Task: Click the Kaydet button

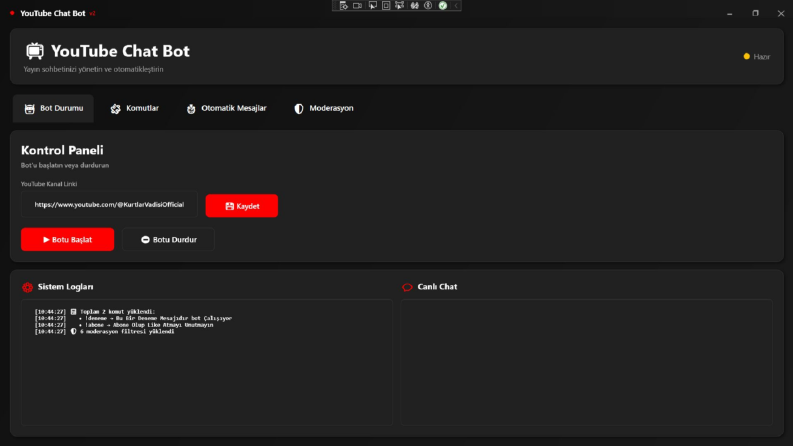Action: pos(242,206)
